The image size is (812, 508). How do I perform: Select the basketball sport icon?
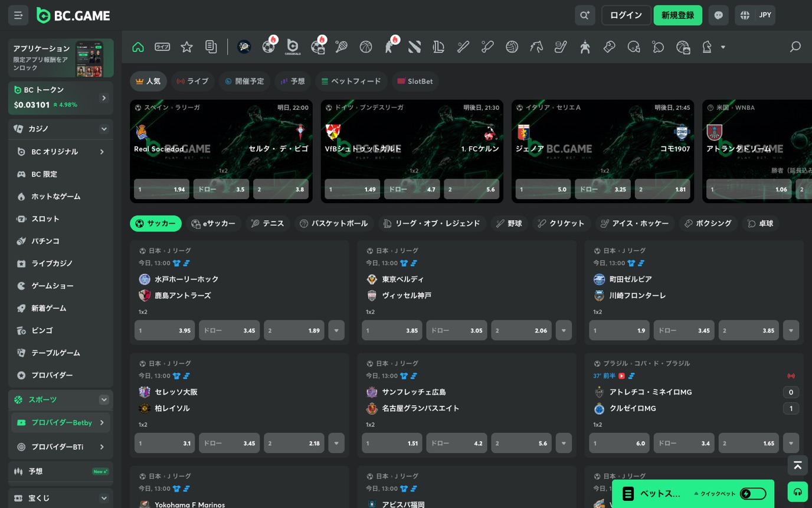coord(366,47)
